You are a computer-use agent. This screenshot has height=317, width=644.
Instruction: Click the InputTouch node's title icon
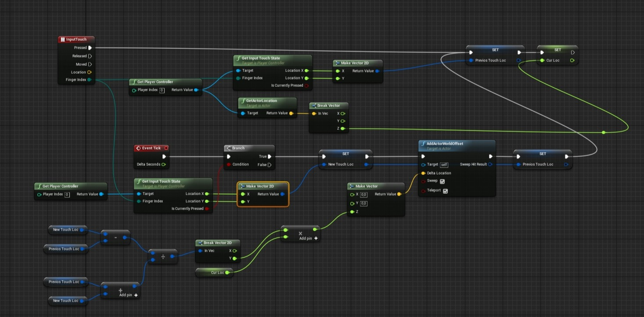click(63, 39)
